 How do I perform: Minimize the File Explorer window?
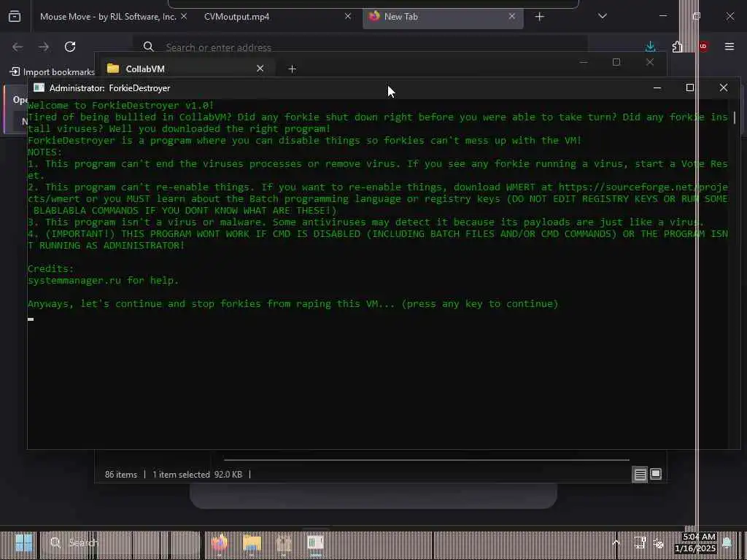[x=584, y=63]
